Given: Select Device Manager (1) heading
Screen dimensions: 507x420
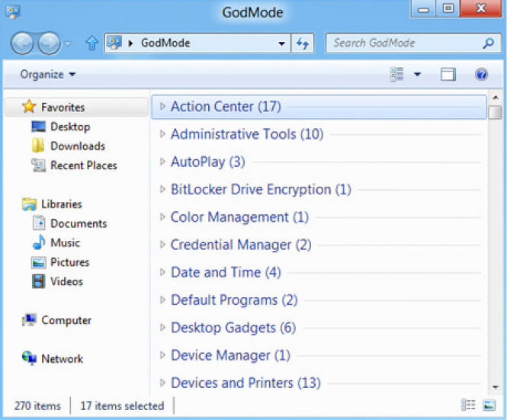Looking at the screenshot, I should (230, 356).
